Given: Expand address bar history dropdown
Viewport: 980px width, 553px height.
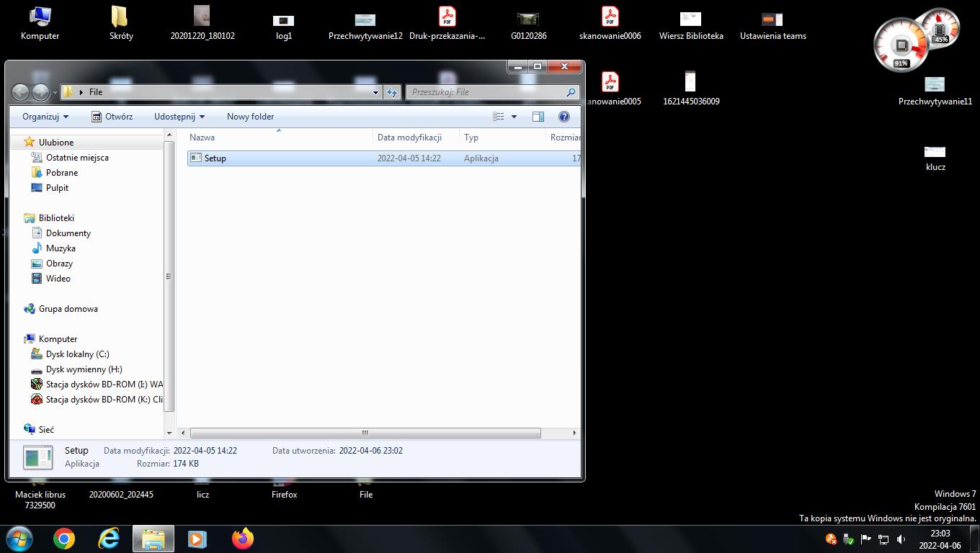Looking at the screenshot, I should coord(375,92).
